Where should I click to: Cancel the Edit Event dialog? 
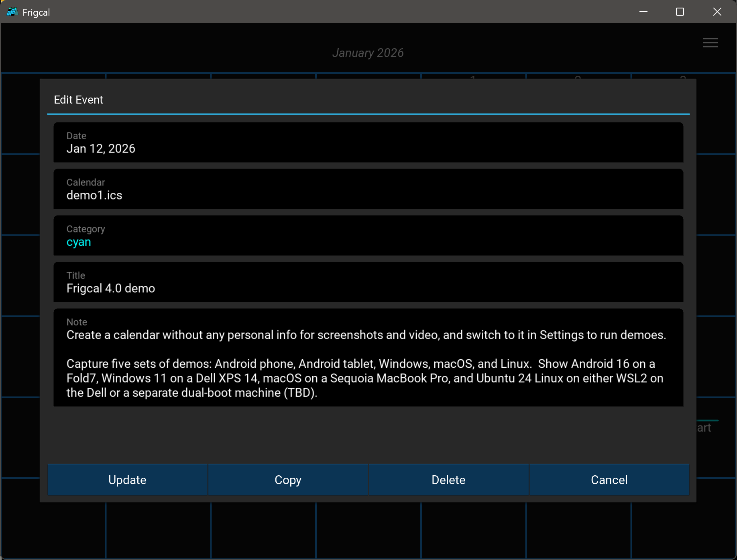click(x=609, y=480)
